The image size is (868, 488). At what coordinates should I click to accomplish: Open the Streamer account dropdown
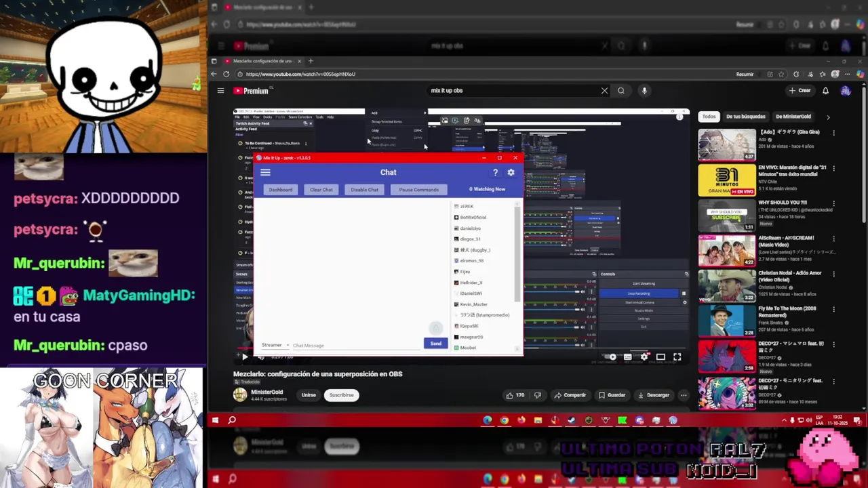pos(275,345)
